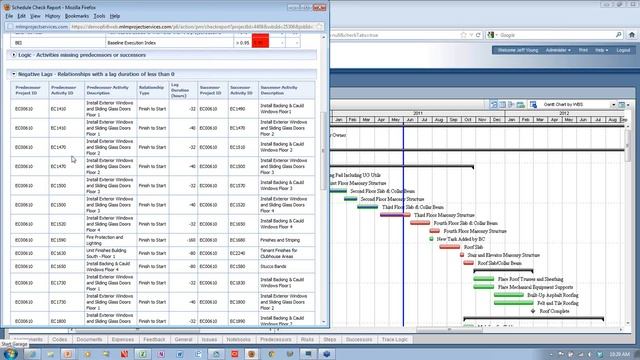Click the Finishes and Striping successor cell
This screenshot has width=640, height=360.
tap(287, 240)
